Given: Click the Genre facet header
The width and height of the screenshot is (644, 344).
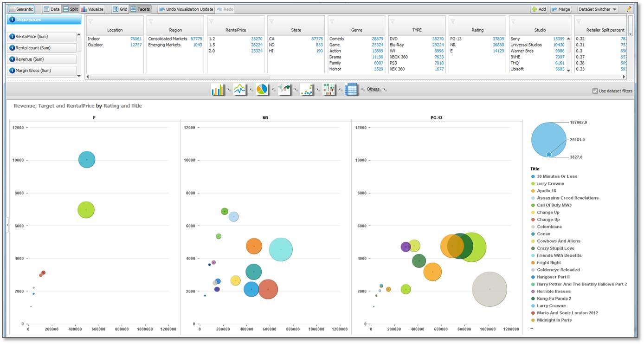Looking at the screenshot, I should point(357,30).
